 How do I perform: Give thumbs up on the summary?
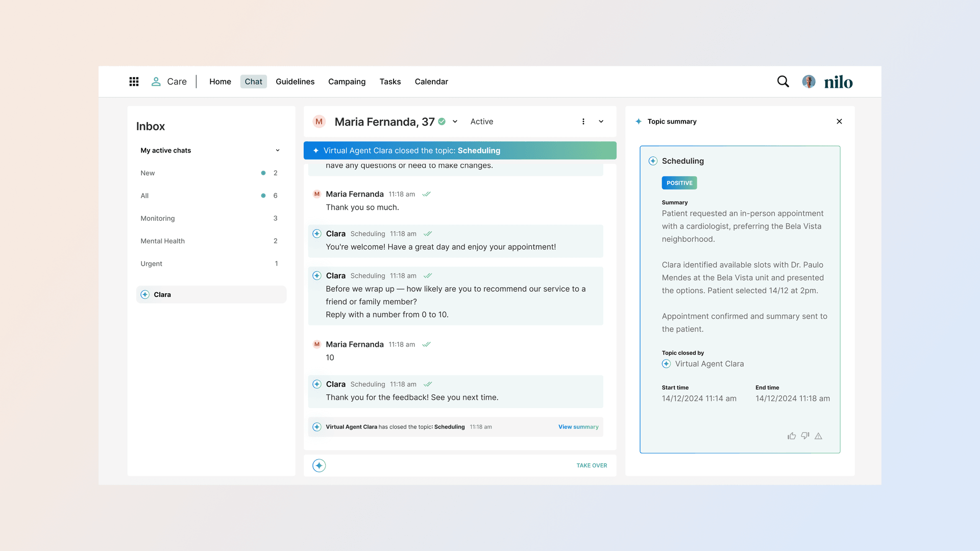(x=792, y=436)
